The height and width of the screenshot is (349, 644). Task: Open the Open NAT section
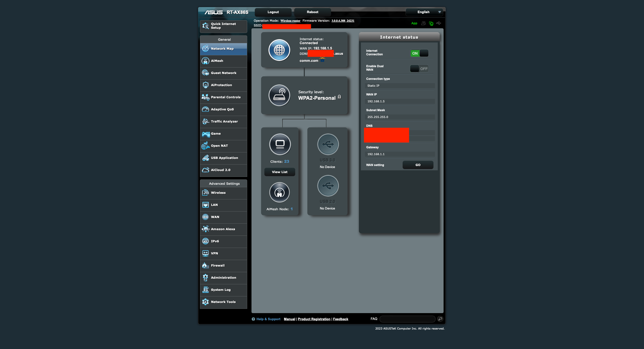219,146
